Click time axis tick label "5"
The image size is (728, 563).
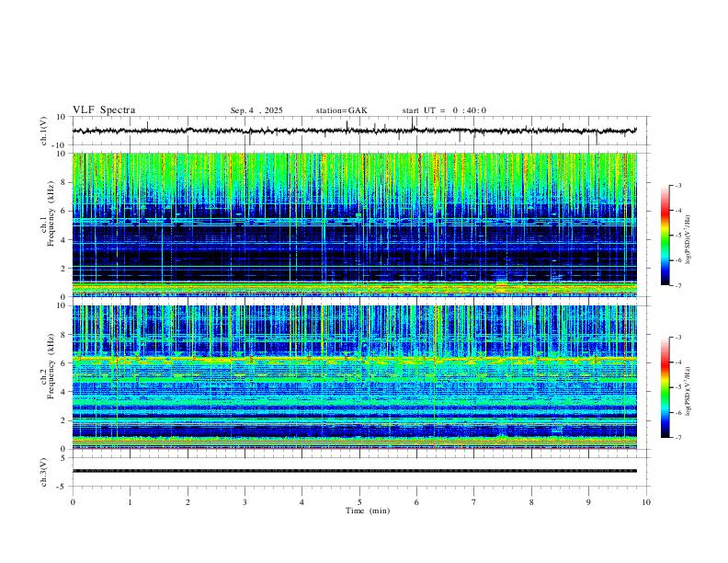(359, 502)
